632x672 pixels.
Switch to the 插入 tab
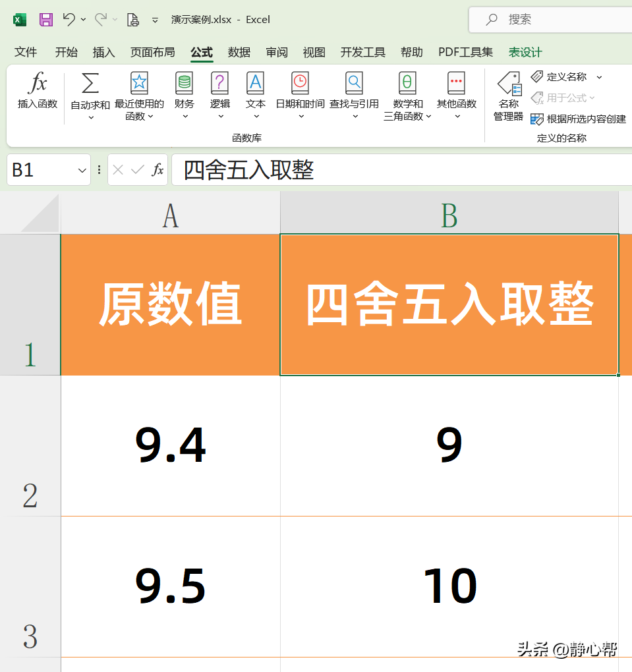tap(103, 52)
